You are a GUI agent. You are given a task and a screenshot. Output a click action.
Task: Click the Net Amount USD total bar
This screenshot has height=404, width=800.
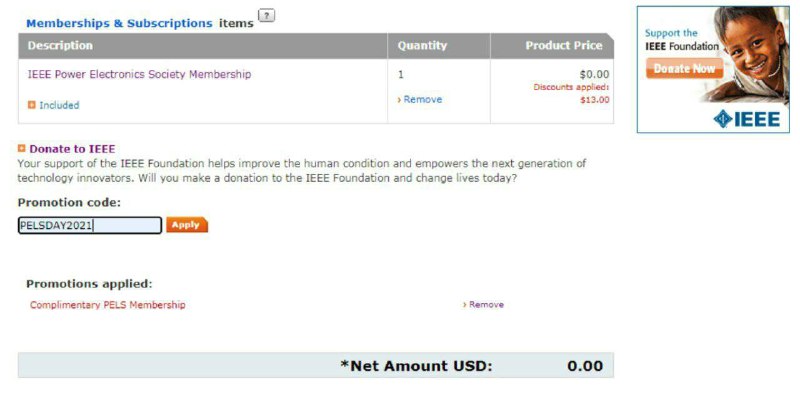316,365
